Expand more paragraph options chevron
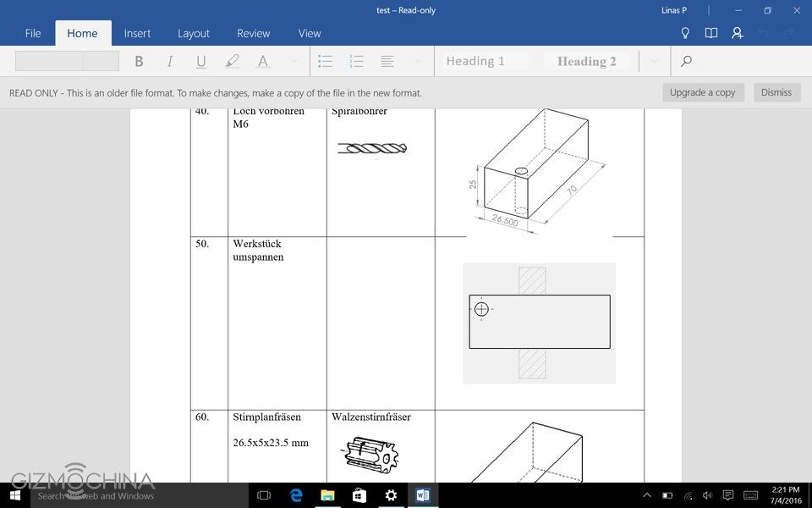Image resolution: width=812 pixels, height=508 pixels. (x=418, y=61)
